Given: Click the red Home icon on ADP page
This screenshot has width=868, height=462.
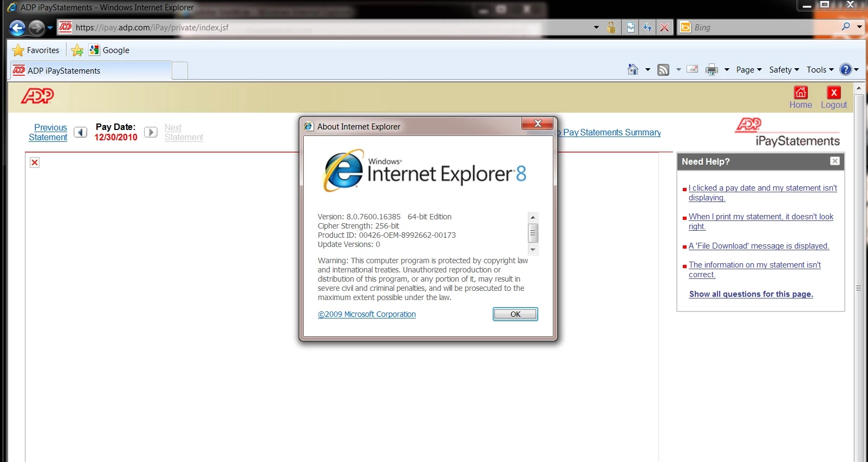Looking at the screenshot, I should click(x=800, y=93).
